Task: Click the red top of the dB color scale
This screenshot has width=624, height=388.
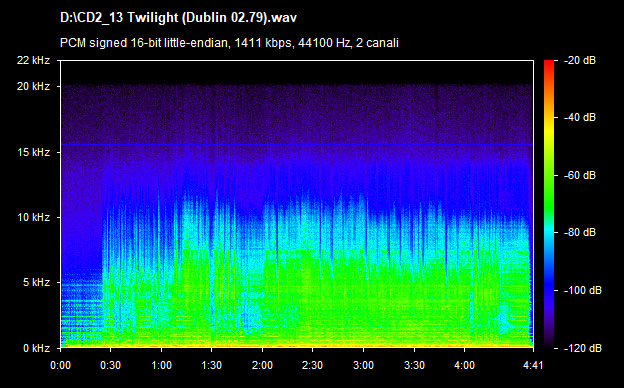Action: [x=549, y=64]
